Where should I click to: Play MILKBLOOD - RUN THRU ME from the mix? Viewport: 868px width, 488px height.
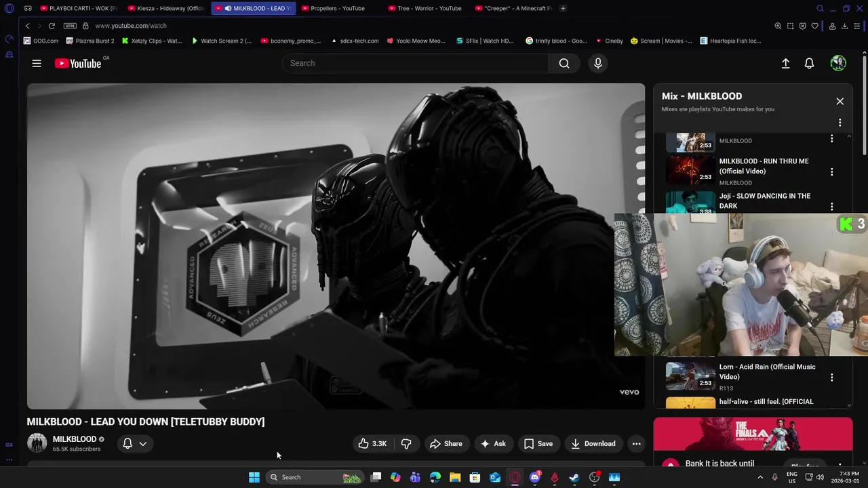(x=764, y=166)
